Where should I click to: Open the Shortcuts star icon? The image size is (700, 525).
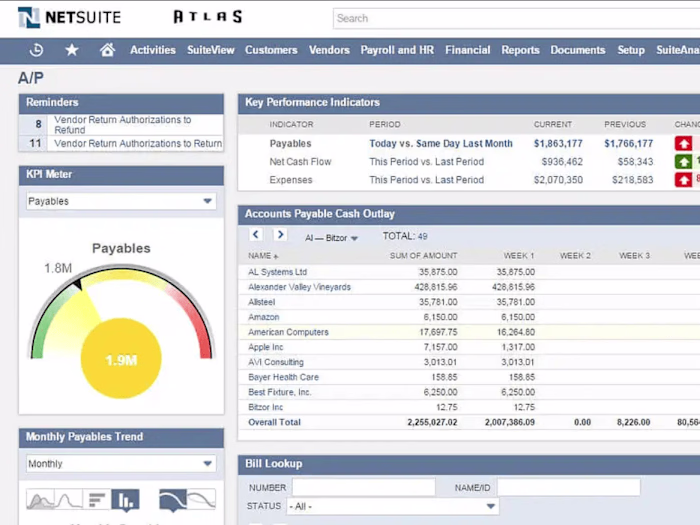(71, 50)
